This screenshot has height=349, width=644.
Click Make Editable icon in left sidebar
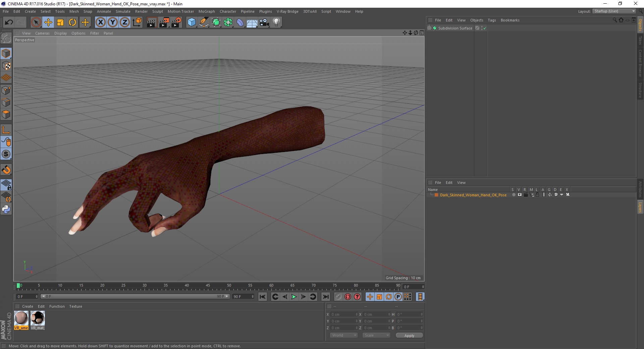6,38
